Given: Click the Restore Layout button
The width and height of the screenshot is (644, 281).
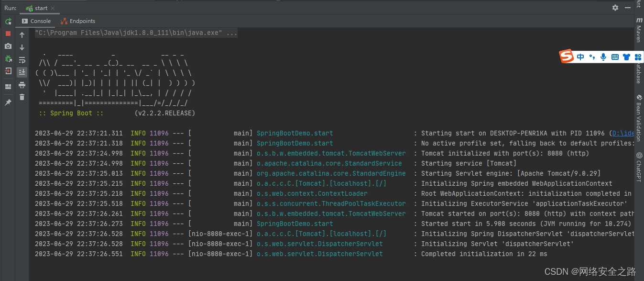Looking at the screenshot, I should 8,86.
